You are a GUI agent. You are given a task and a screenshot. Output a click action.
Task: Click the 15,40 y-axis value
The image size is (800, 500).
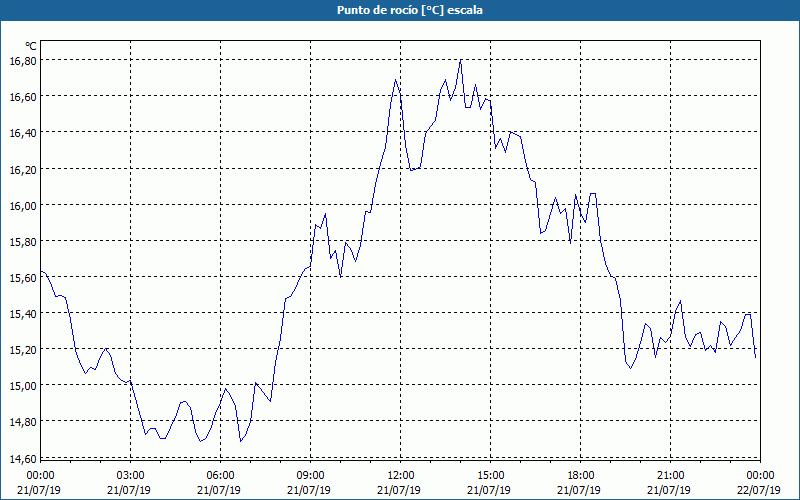click(x=22, y=314)
